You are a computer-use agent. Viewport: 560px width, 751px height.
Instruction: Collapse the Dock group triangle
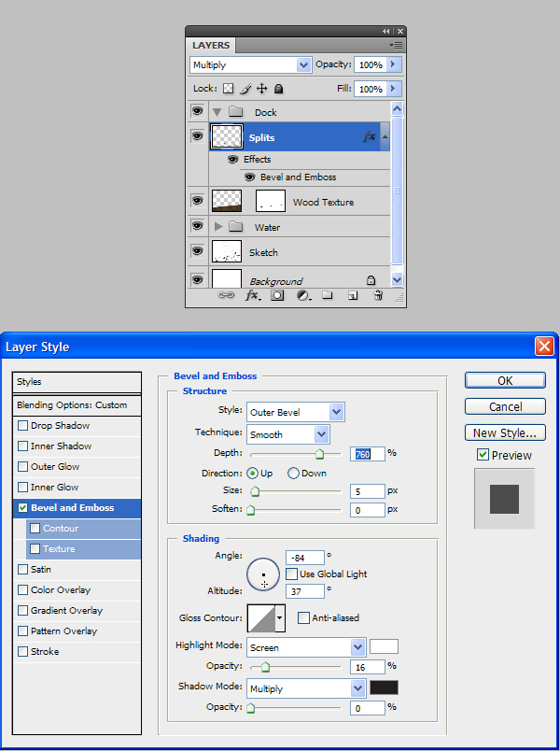[217, 112]
